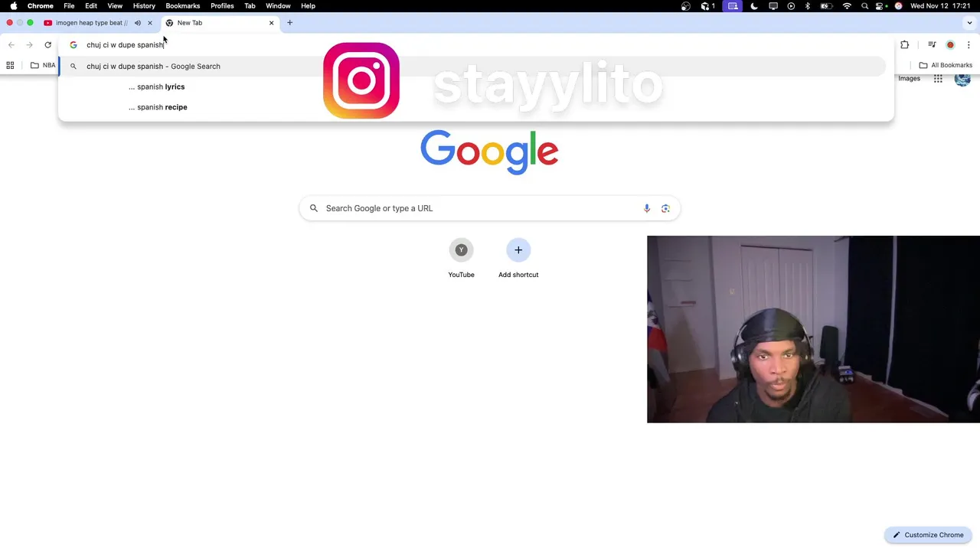Viewport: 980px width, 551px height.
Task: Open Wi-Fi status in menu bar
Action: 847,5
